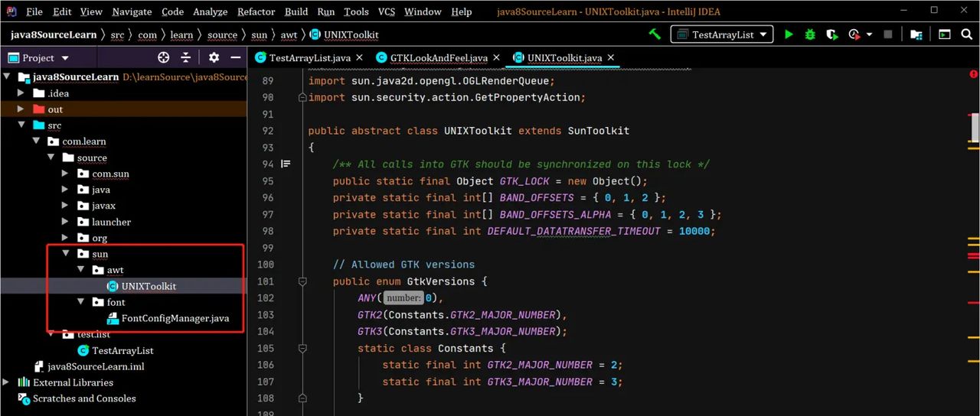The image size is (980, 416).
Task: Click the Build Project hammer icon
Action: pos(655,34)
